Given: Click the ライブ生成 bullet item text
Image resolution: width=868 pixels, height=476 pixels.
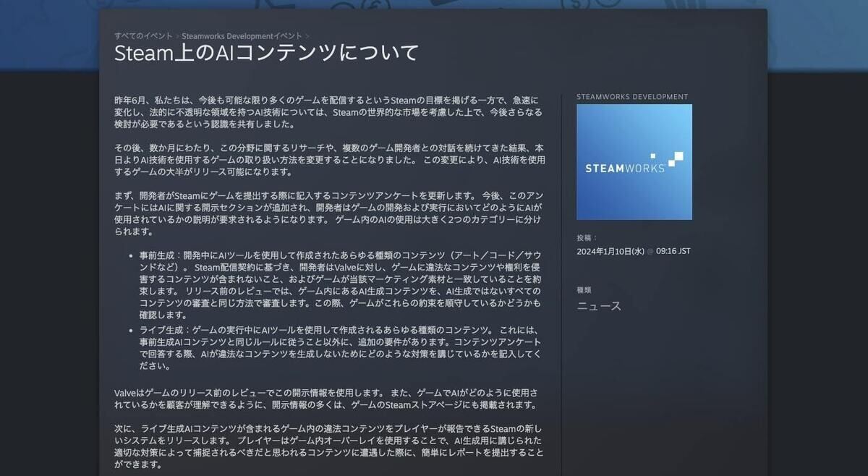Looking at the screenshot, I should (x=341, y=348).
